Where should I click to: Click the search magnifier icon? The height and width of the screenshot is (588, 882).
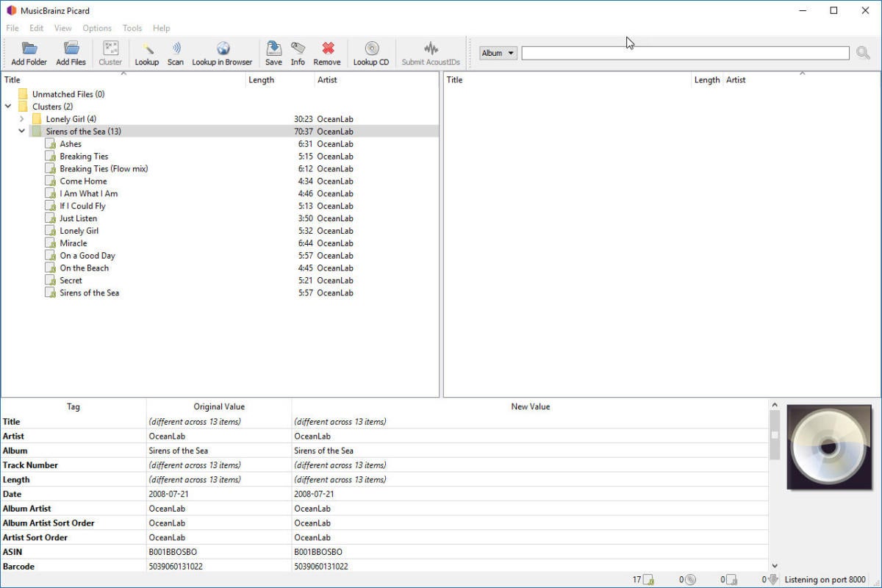(863, 53)
